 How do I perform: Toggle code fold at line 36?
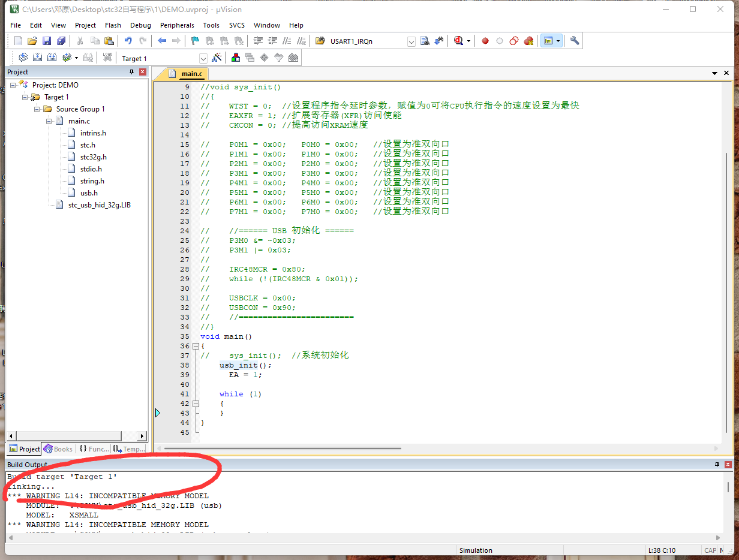click(196, 346)
